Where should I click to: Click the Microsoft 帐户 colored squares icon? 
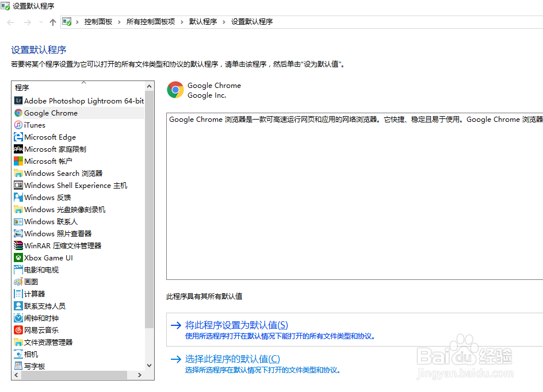18,162
